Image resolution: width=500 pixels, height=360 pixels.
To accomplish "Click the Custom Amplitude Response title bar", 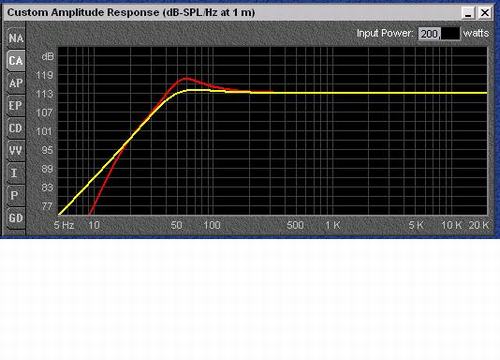I will pos(233,13).
